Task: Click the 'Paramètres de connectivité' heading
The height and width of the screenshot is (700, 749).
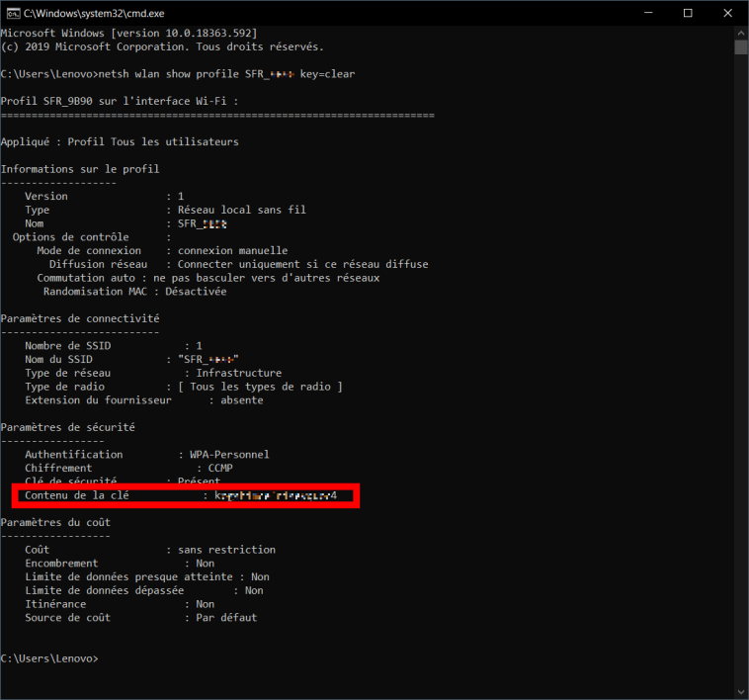Action: 80,318
